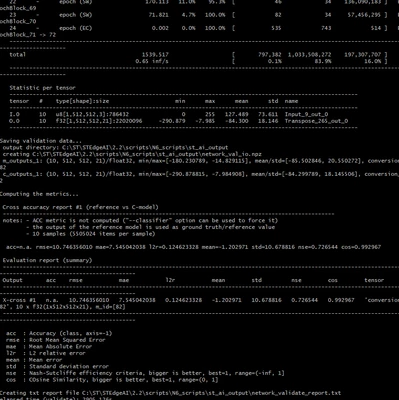Click the "total" row label
Image resolution: width=399 pixels, height=400 pixels.
coord(17,55)
